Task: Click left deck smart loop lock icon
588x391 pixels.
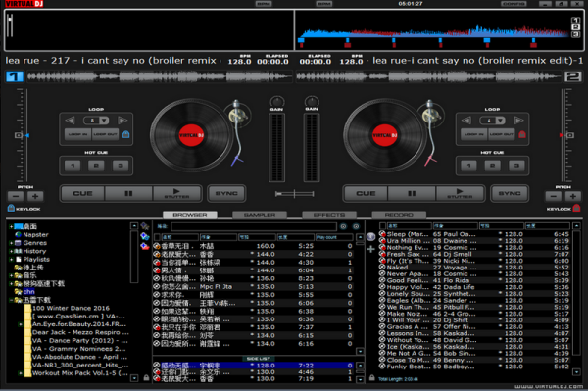Action: (x=126, y=134)
